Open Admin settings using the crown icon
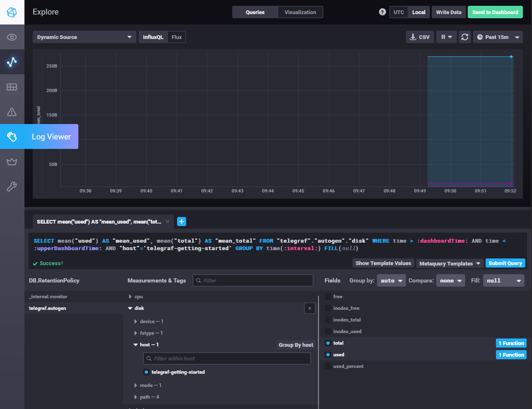Image resolution: width=532 pixels, height=409 pixels. 12,162
